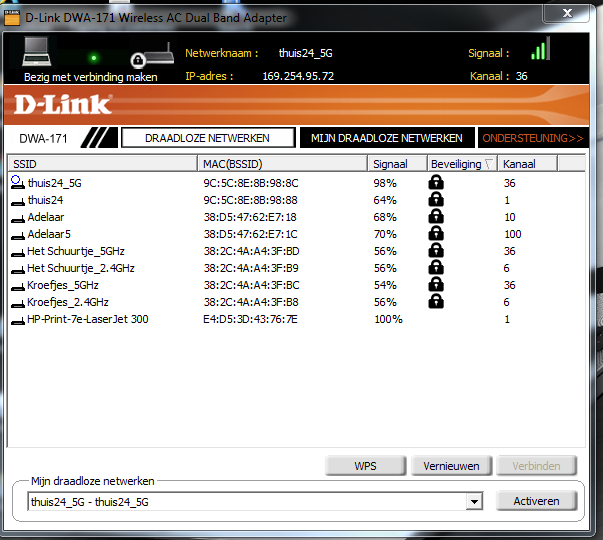Open the Draadloze Netwerken tab
The height and width of the screenshot is (540, 603).
point(208,138)
